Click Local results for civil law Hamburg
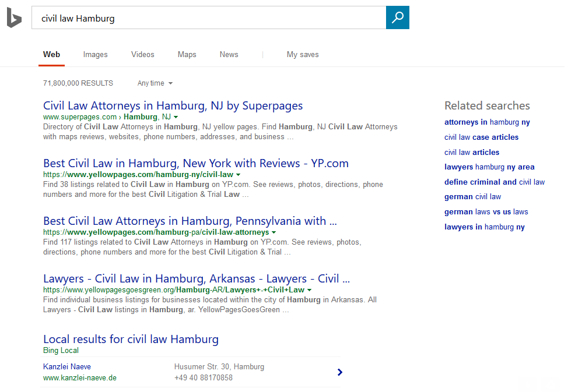The width and height of the screenshot is (575, 392). (131, 339)
